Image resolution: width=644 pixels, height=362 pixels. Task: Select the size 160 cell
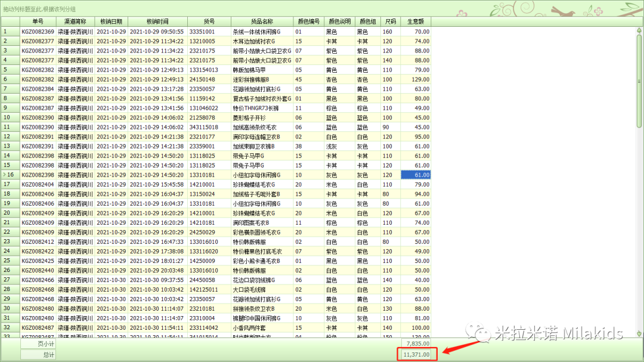[x=391, y=32]
